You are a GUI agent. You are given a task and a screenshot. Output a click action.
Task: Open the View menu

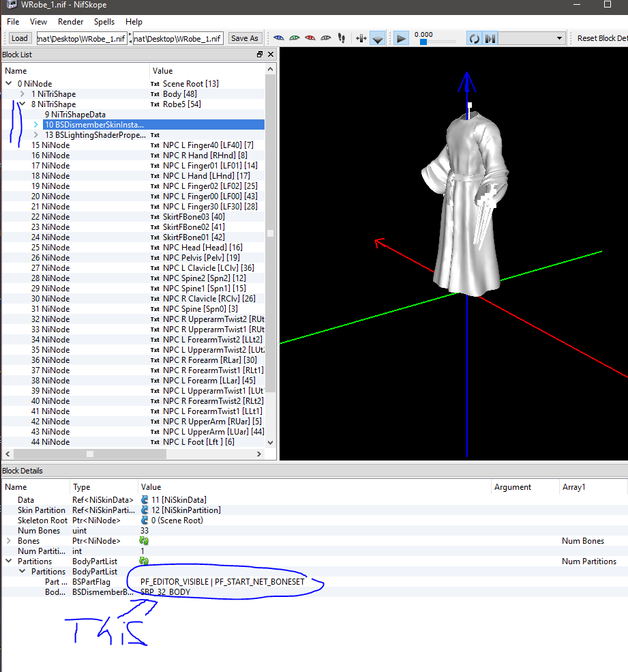pos(38,21)
